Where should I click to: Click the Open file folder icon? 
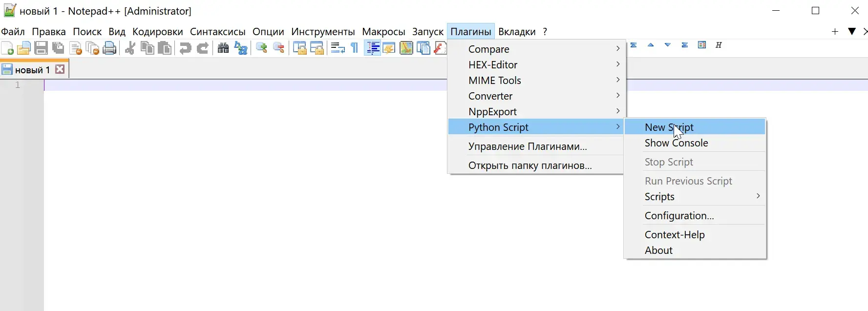pyautogui.click(x=24, y=48)
